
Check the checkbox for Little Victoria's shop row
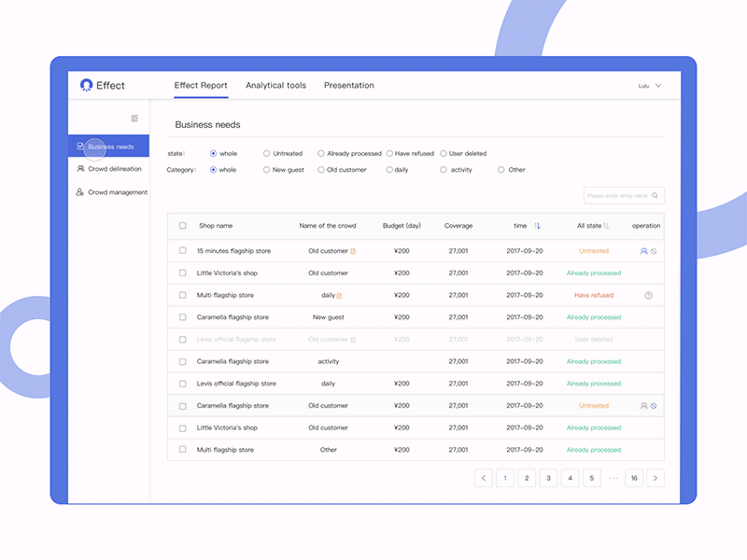[x=181, y=273]
